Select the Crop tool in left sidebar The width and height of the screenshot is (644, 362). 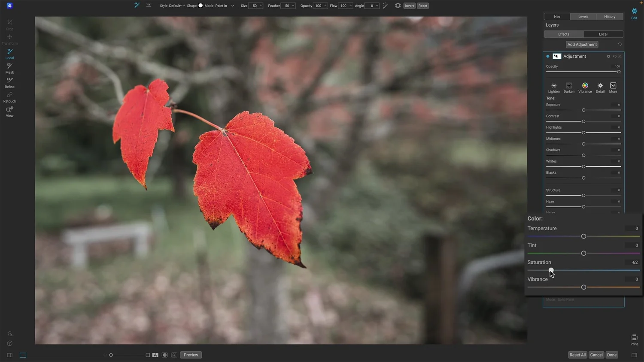(9, 24)
